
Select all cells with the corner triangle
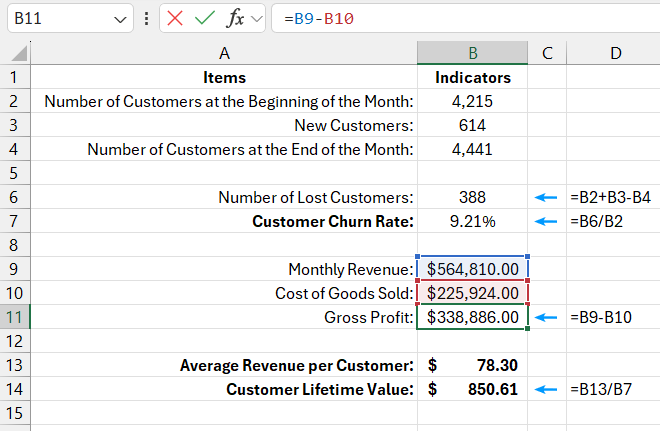18,54
